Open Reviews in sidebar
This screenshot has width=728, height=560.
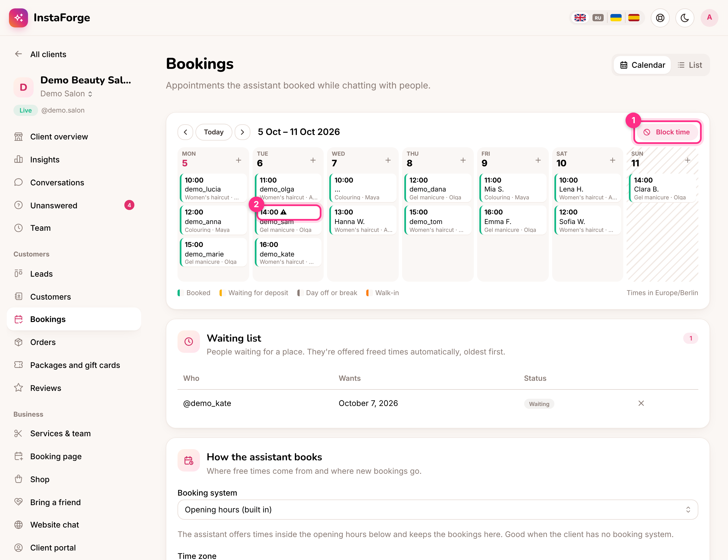click(x=74, y=388)
